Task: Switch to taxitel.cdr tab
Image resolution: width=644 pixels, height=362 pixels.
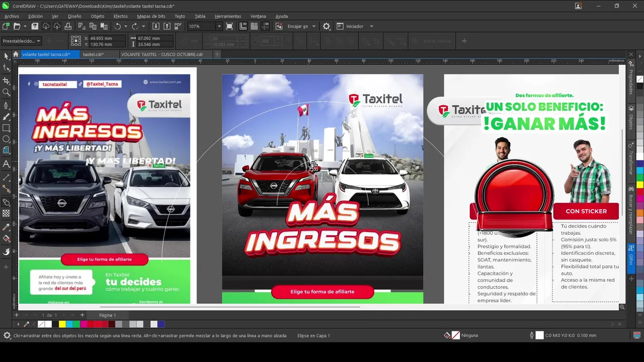Action: 93,54
